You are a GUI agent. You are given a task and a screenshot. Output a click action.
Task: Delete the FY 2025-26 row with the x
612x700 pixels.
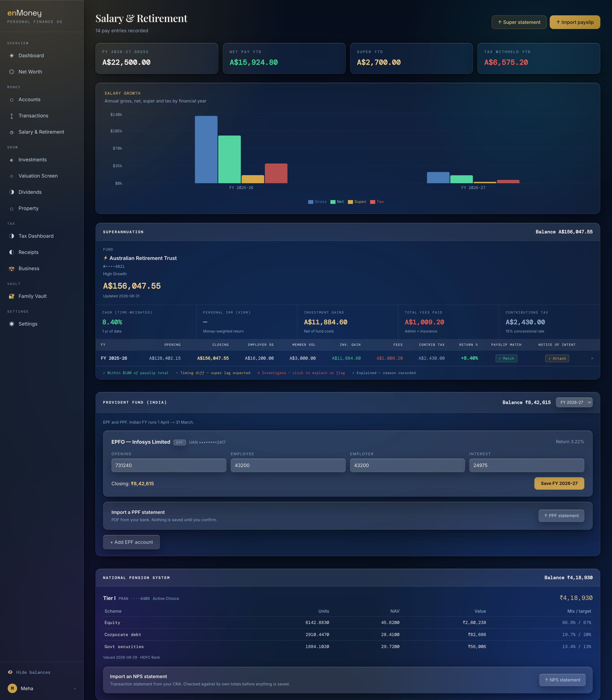pos(592,359)
